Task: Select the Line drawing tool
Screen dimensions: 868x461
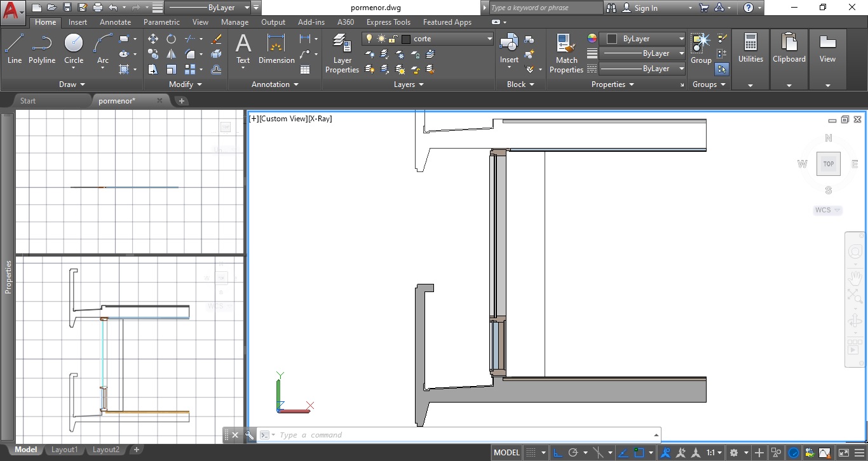Action: 14,48
